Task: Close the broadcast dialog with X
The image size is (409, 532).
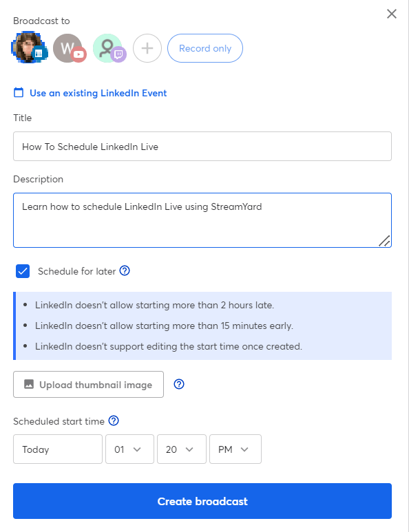Action: pos(392,14)
